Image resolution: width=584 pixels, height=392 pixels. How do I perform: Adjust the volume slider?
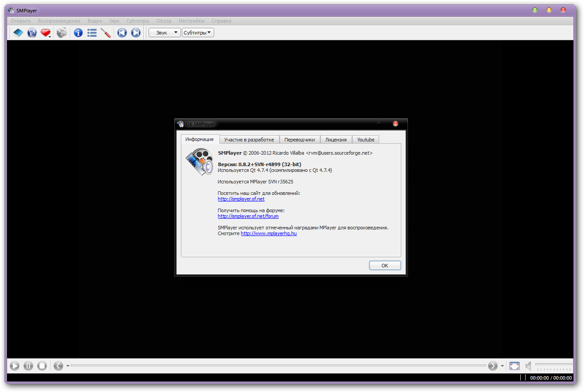click(553, 366)
